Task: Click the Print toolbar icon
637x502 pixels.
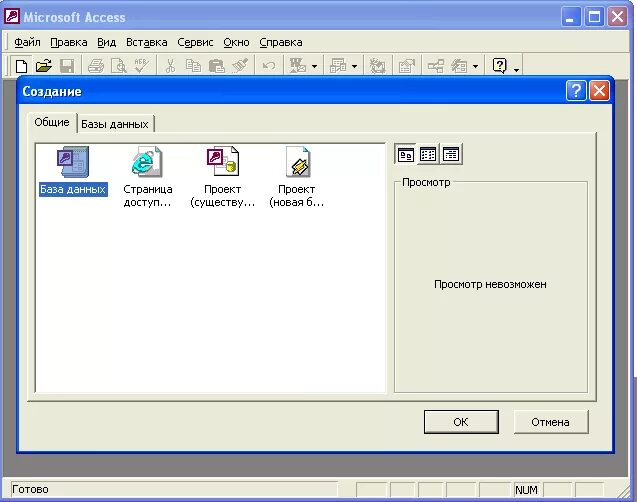Action: 96,65
